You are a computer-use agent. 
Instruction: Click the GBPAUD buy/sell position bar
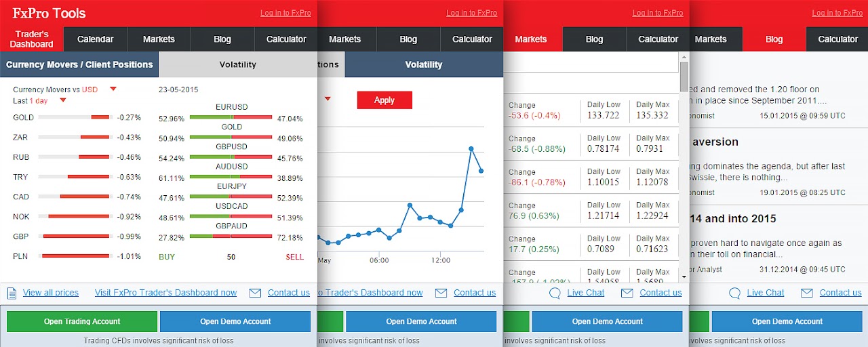point(231,237)
